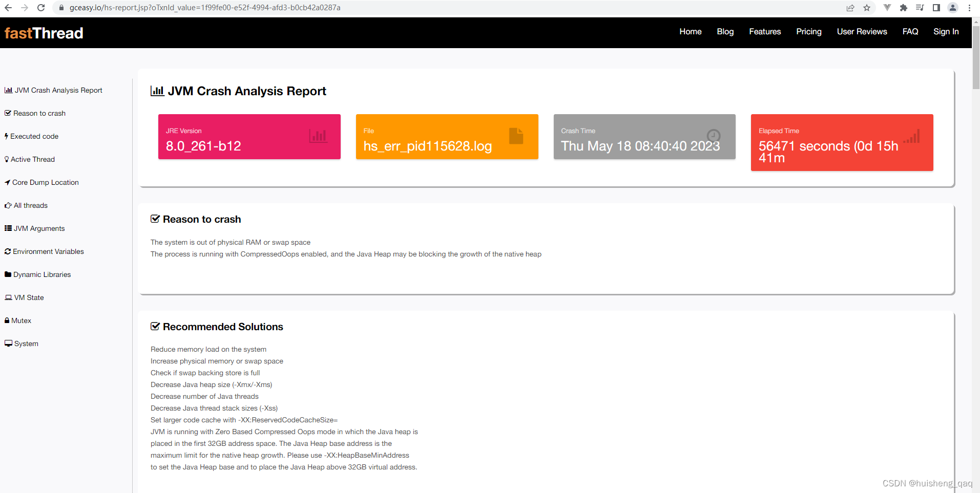Click check icon beside Recommended Solutions heading

(x=155, y=327)
